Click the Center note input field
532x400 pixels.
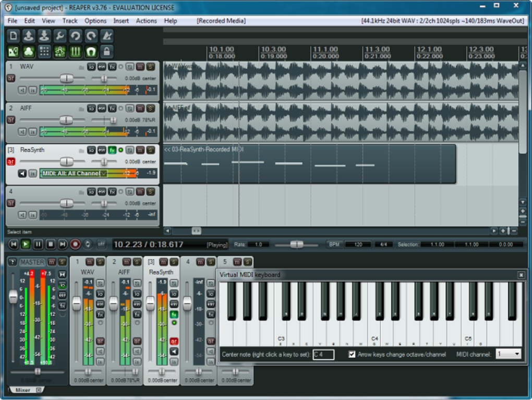coord(323,355)
